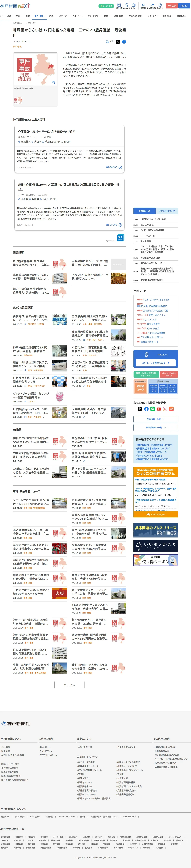Click the red 申し込む button
The height and width of the screenshot is (868, 191).
(x=172, y=6)
